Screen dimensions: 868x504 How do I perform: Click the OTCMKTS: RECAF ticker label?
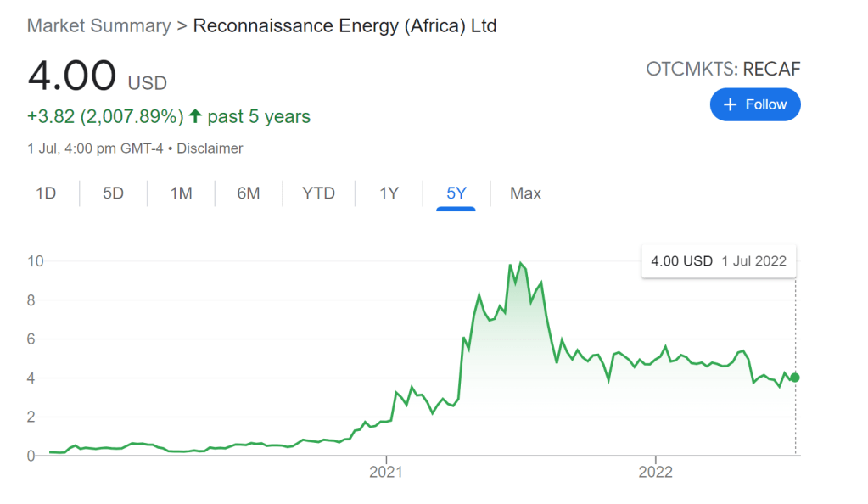click(x=723, y=70)
